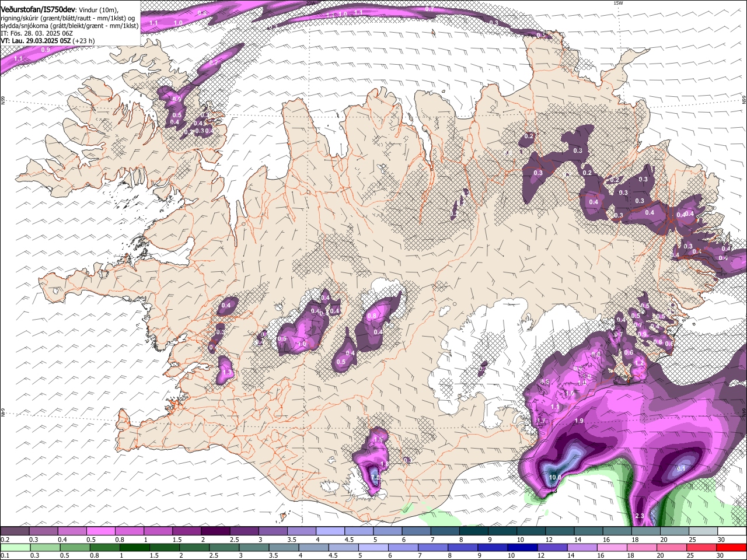This screenshot has height=560, width=747.
Task: Click the 10.0 precipitation value offshore southeast
Action: click(555, 477)
